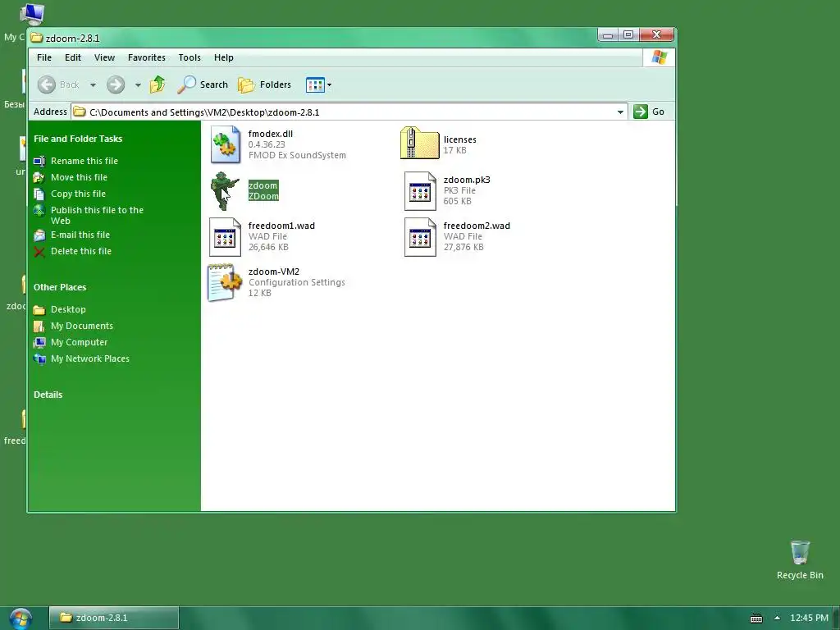Click Delete this file link

pos(81,251)
